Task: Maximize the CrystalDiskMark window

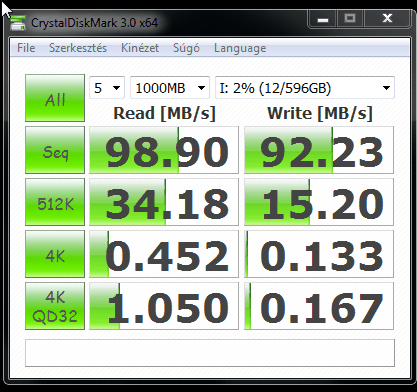Action: (x=350, y=18)
